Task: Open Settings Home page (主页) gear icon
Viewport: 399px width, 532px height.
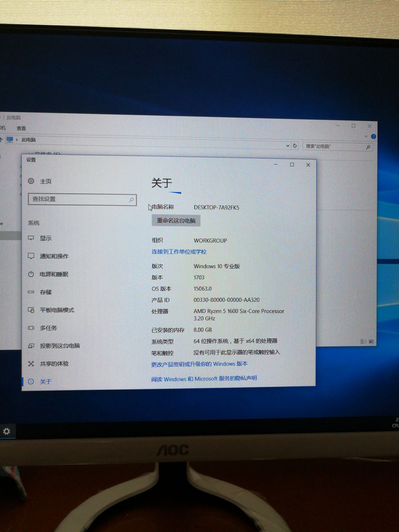Action: (31, 181)
